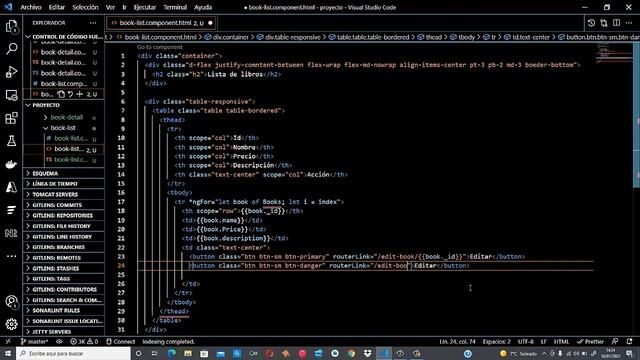Click the errors and warnings counter

tap(84, 342)
